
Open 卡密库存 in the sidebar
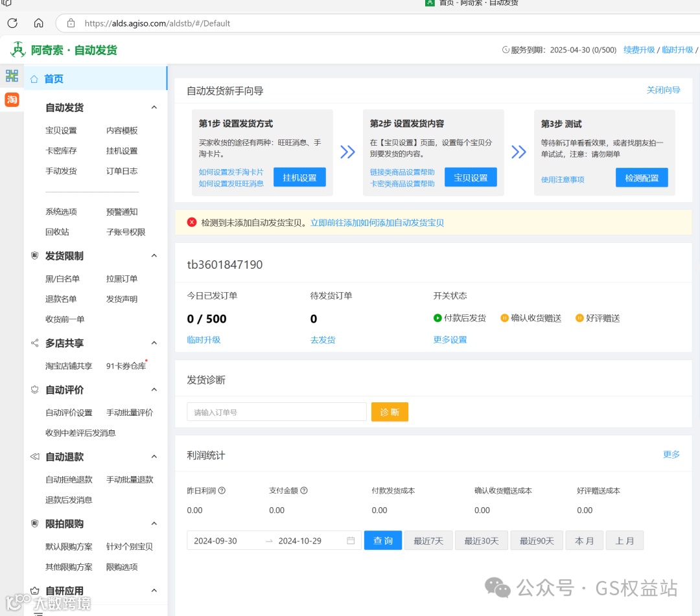61,151
